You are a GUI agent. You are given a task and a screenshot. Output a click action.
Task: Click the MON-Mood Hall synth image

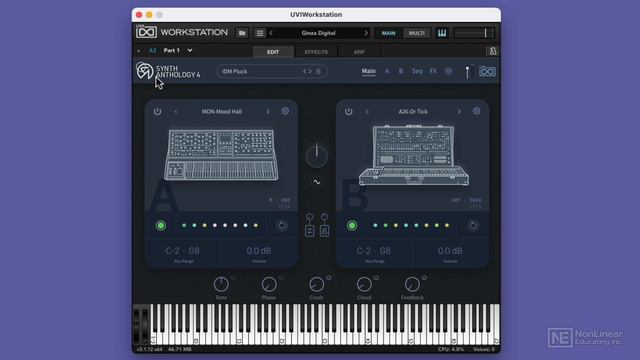tap(221, 155)
